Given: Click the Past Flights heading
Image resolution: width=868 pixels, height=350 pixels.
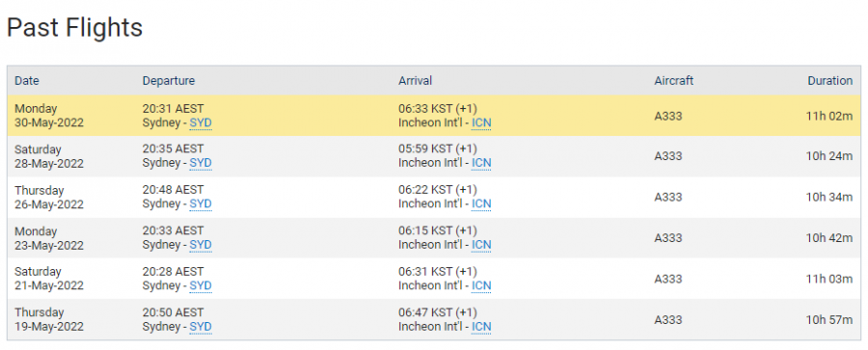Looking at the screenshot, I should [74, 28].
